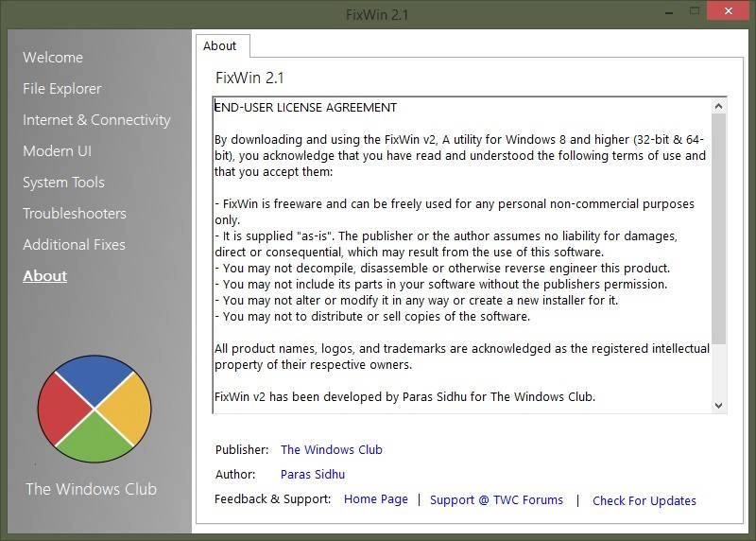
Task: Click the 'Feedback & Support:' label
Action: 273,499
